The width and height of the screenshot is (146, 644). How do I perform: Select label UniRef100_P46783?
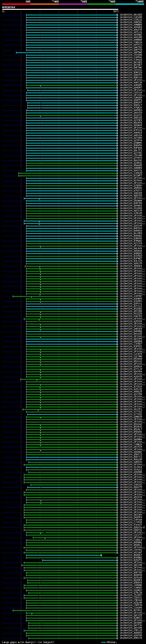(x=131, y=316)
